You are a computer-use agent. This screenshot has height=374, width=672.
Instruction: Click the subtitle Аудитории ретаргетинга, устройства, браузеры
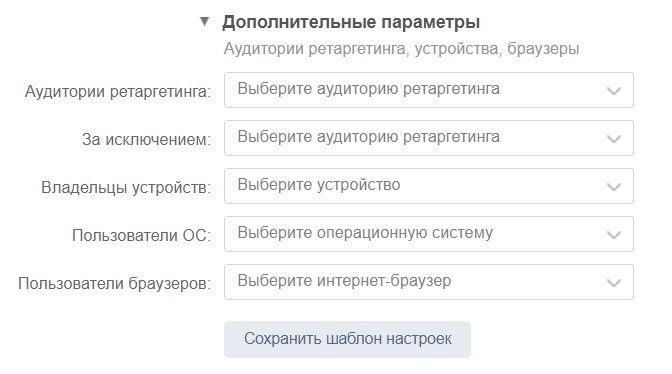(402, 48)
